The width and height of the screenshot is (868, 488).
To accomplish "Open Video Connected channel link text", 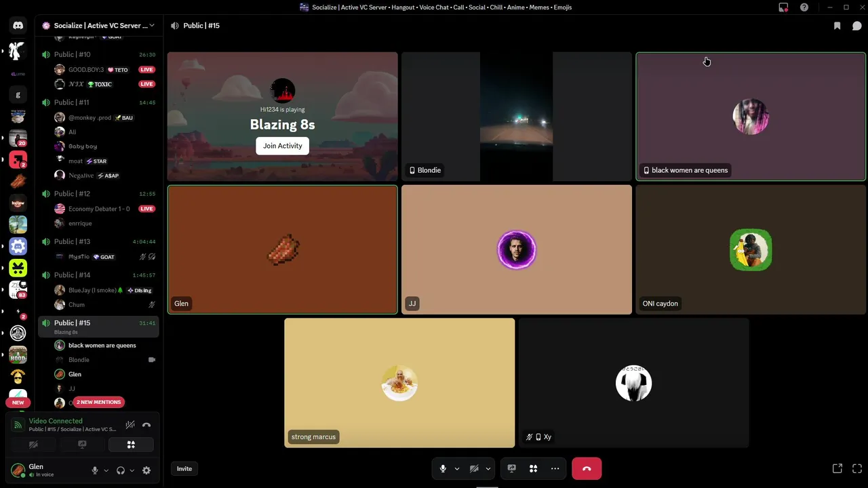I will (x=73, y=429).
